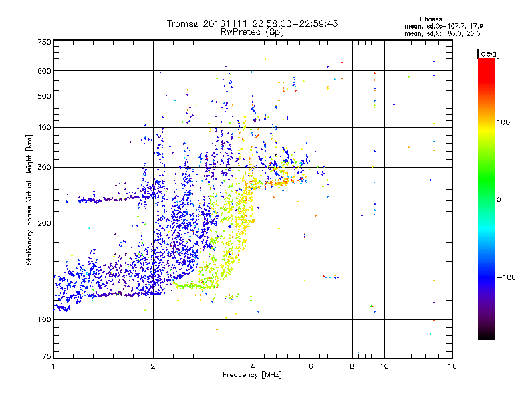532x399 pixels.
Task: Click the x-axis tick label '1'
Action: click(x=53, y=366)
